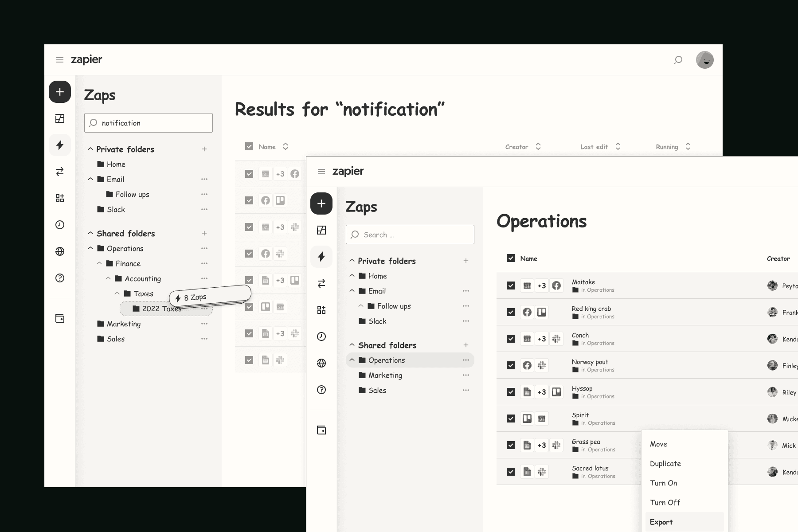Choose Duplicate from the context menu
This screenshot has width=798, height=532.
685,463
